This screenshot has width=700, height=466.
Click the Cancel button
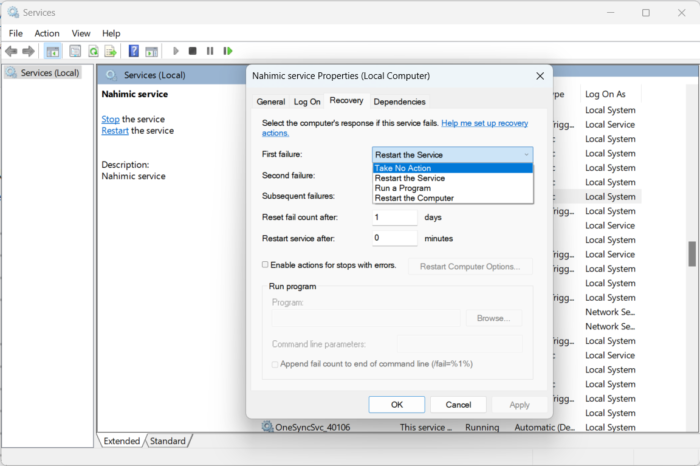click(458, 404)
